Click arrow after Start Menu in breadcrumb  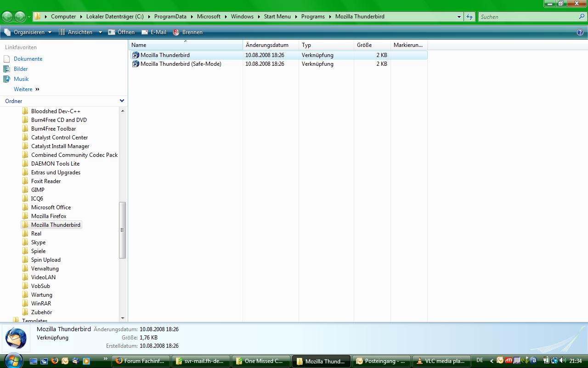[296, 17]
